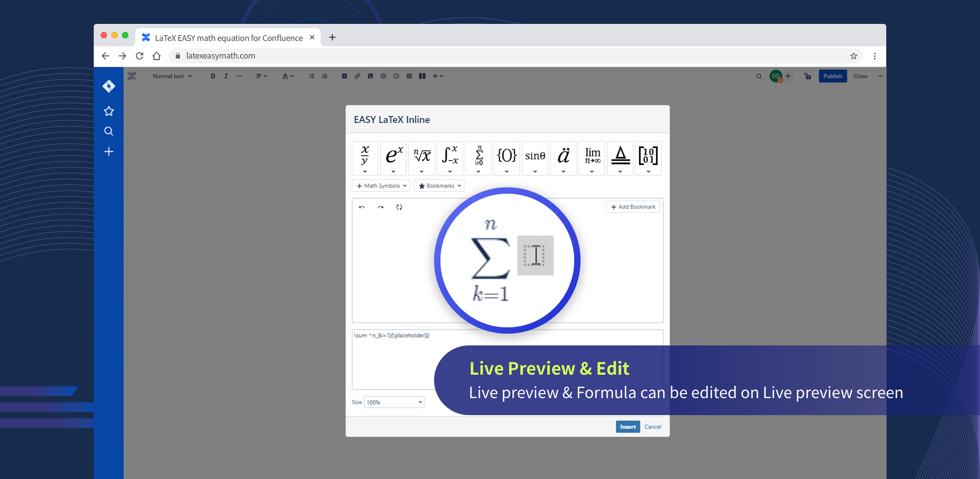The image size is (980, 479).
Task: Insert an emoji from the toolbar
Action: point(396,76)
